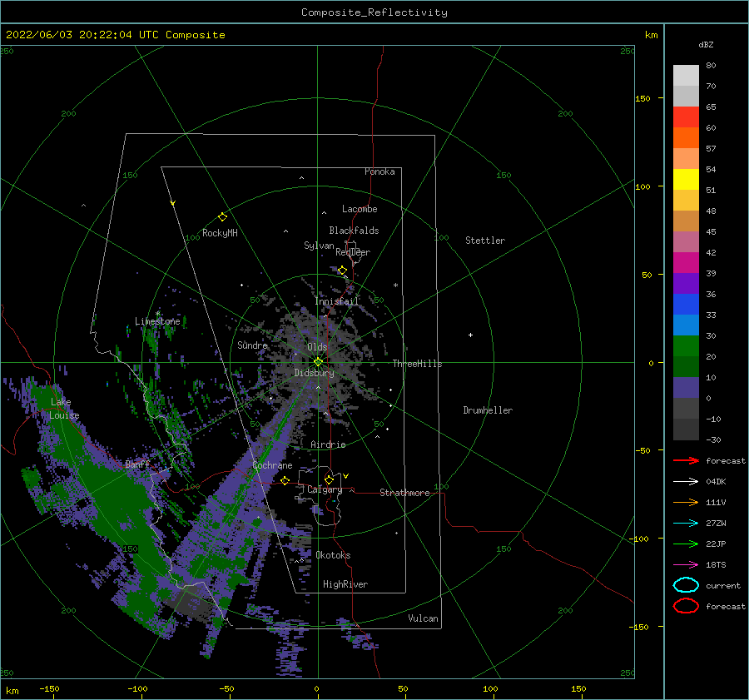Viewport: 749px width, 700px height.
Task: Click the Lacombe label
Action: [x=360, y=209]
